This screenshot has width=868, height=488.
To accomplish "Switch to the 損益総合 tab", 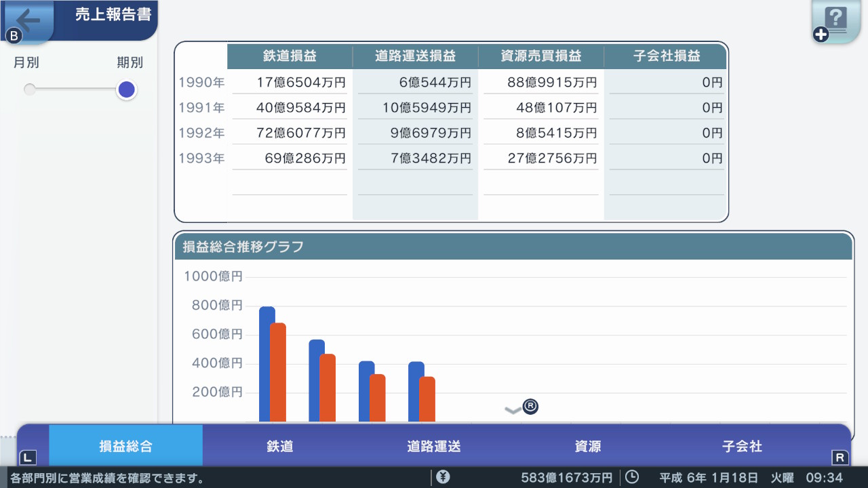I will pos(125,446).
